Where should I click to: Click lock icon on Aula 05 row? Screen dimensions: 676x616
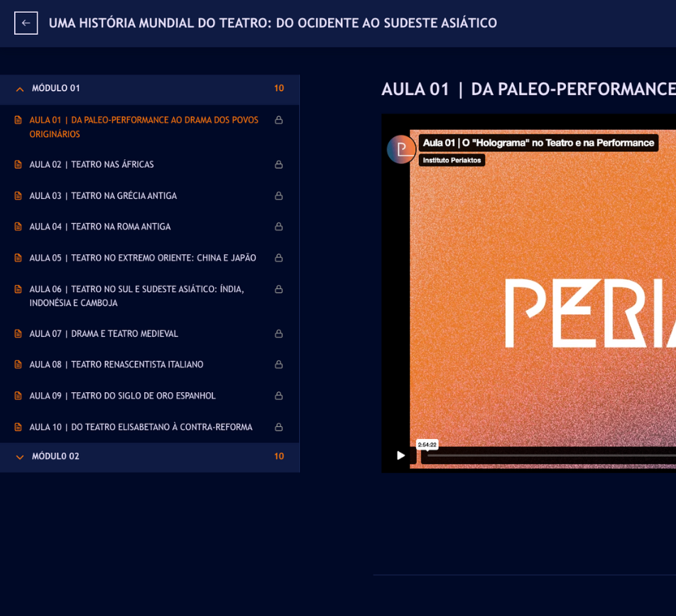click(279, 258)
